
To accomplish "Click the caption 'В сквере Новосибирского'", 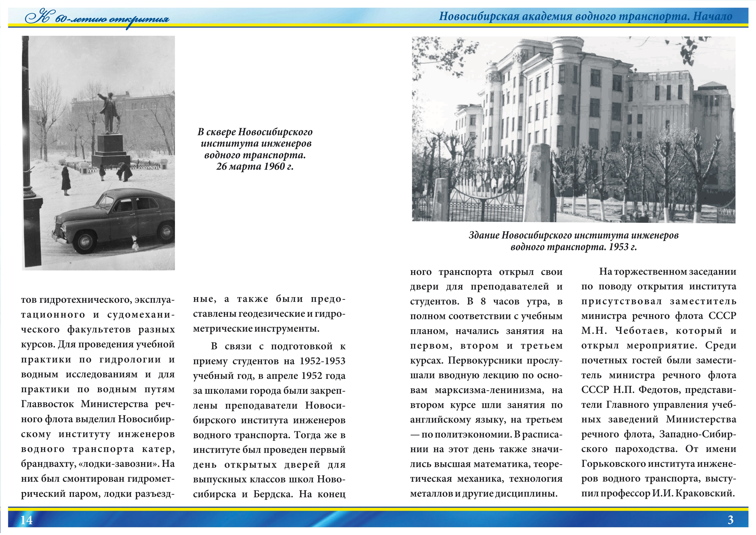I will 255,132.
